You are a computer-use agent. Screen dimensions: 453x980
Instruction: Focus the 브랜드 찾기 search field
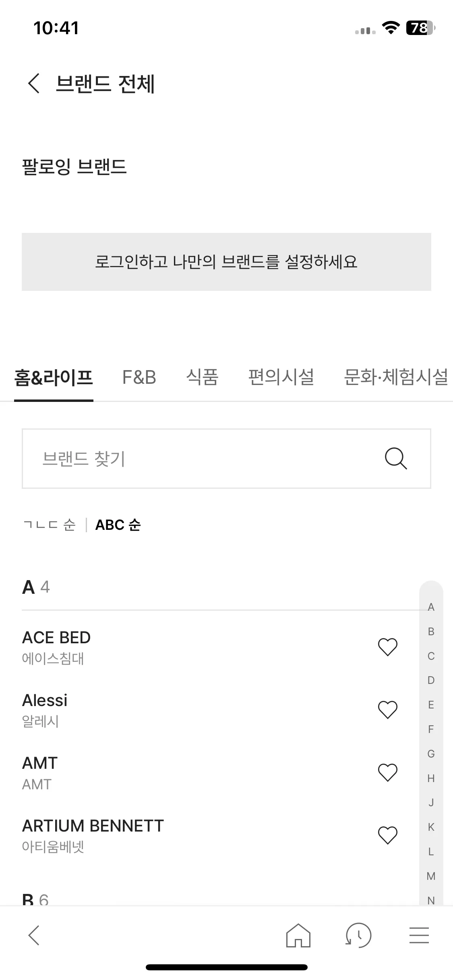tap(226, 459)
